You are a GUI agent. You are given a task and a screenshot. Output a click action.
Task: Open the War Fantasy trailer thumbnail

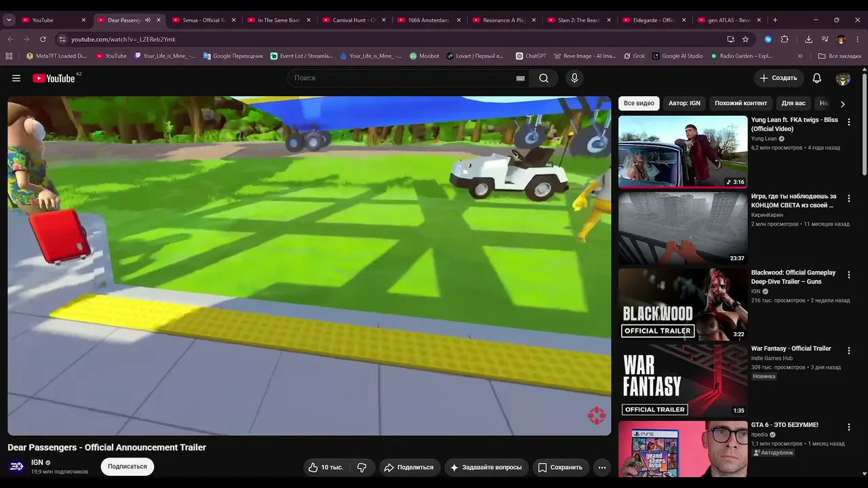click(683, 380)
